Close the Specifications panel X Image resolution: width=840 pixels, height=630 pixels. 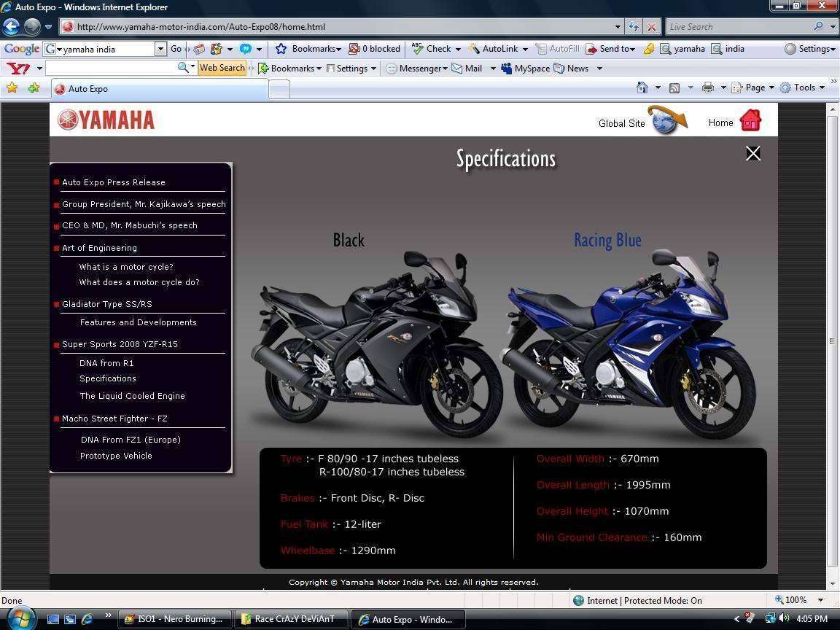[x=752, y=153]
